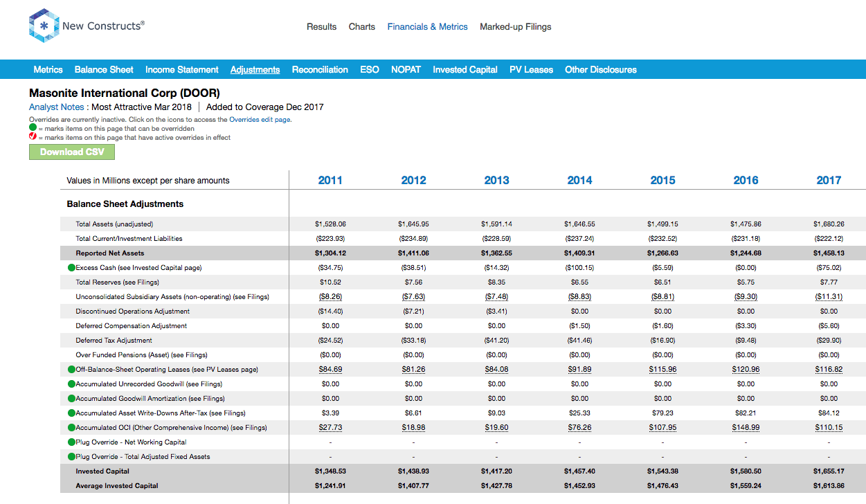The width and height of the screenshot is (866, 504).
Task: Click the green icon beside Off-Balance-Sheet Operating Leases
Action: 71,370
